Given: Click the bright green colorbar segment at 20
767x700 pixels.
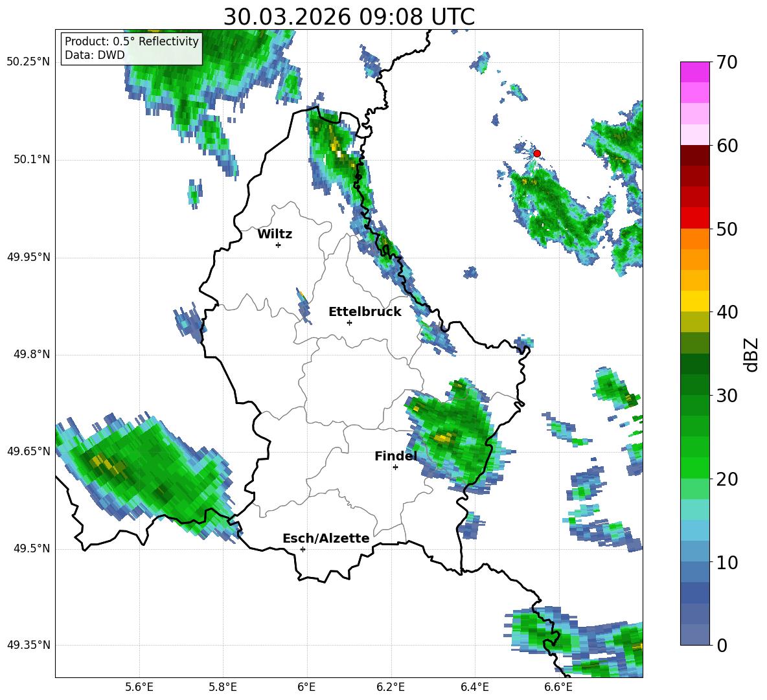Looking at the screenshot, I should point(694,468).
